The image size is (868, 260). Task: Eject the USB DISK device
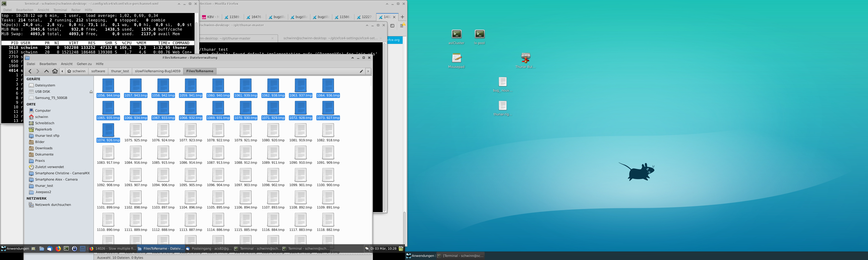(91, 91)
